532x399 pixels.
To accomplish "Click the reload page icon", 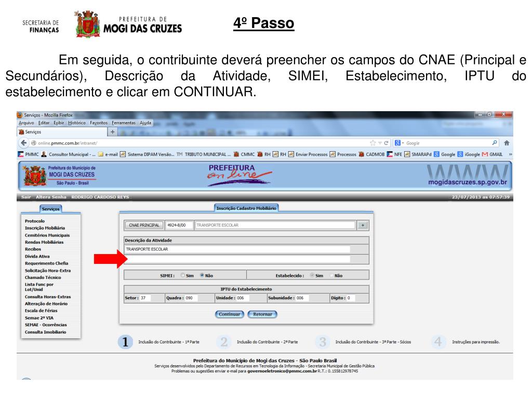I will click(386, 143).
